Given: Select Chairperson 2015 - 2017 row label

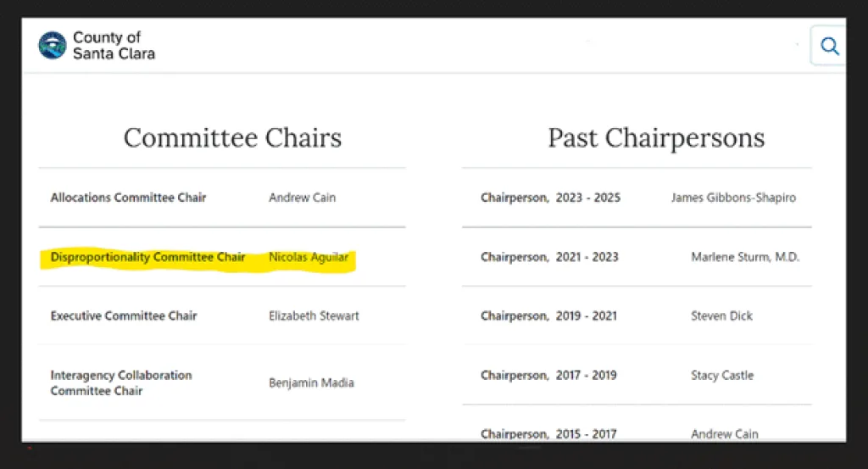Looking at the screenshot, I should (x=550, y=433).
